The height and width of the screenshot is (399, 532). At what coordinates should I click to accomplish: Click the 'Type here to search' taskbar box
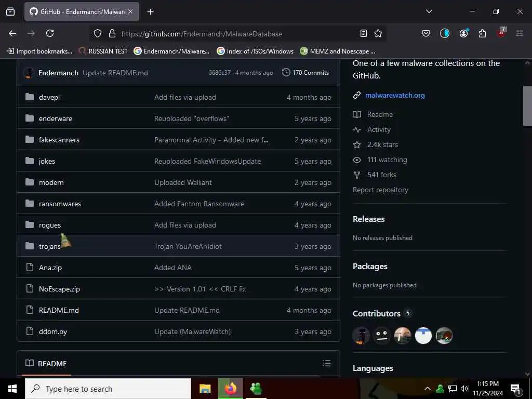pos(108,389)
